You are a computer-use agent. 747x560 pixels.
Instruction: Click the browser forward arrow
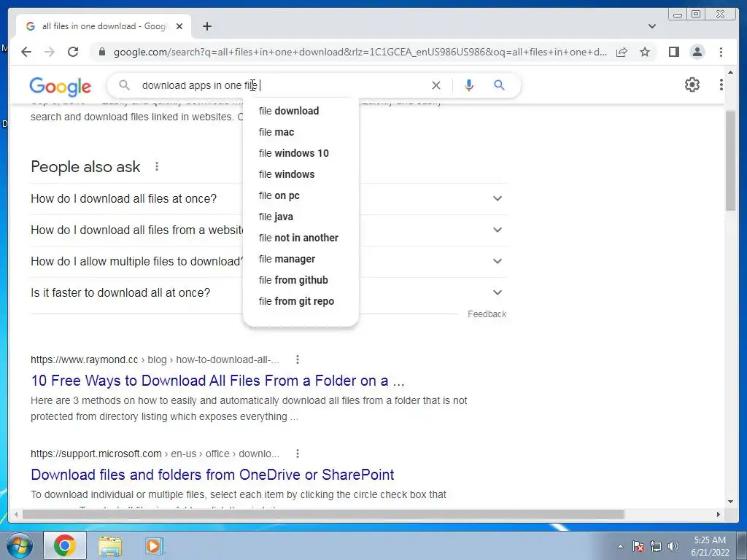click(x=50, y=52)
